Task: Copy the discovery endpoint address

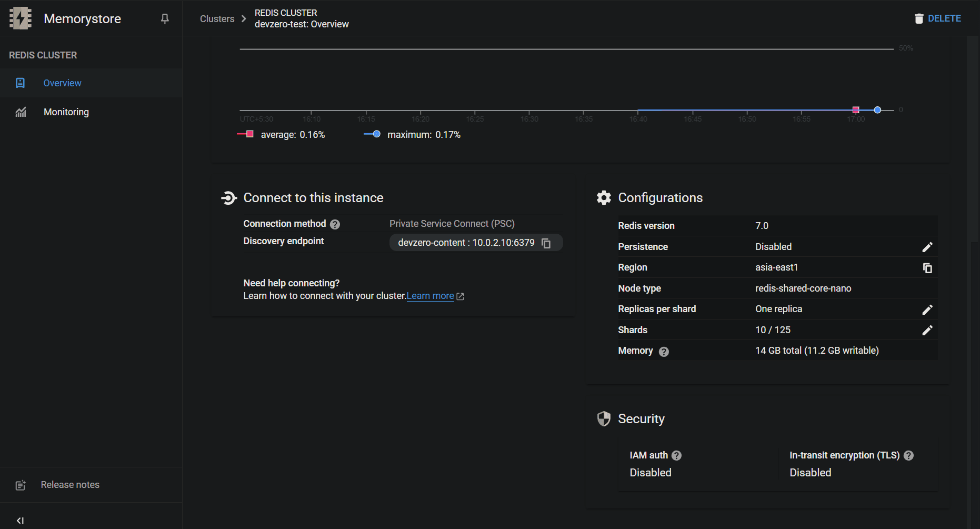Action: pyautogui.click(x=546, y=243)
